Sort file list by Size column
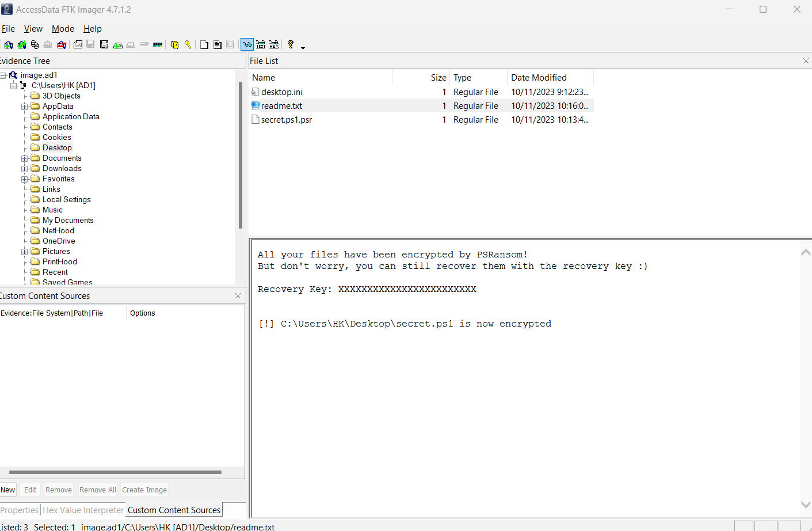The width and height of the screenshot is (812, 531). [x=421, y=78]
